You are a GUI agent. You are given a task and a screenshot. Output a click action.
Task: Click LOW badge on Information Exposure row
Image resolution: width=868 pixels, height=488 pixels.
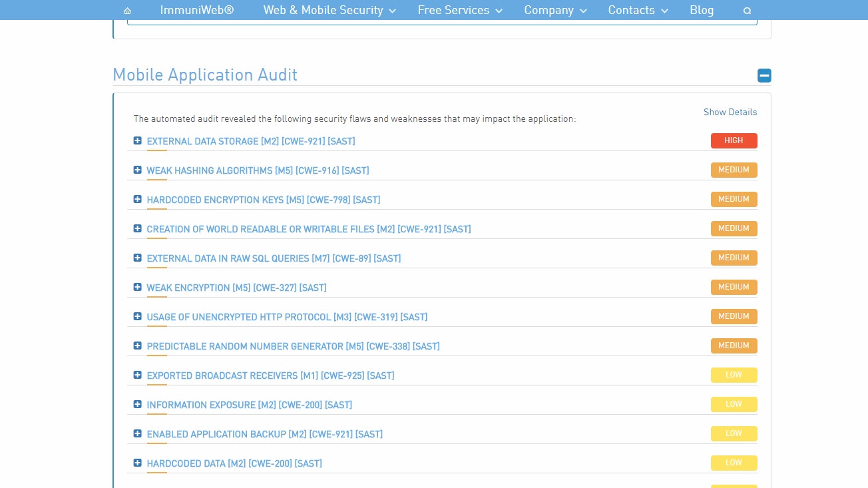pos(734,404)
